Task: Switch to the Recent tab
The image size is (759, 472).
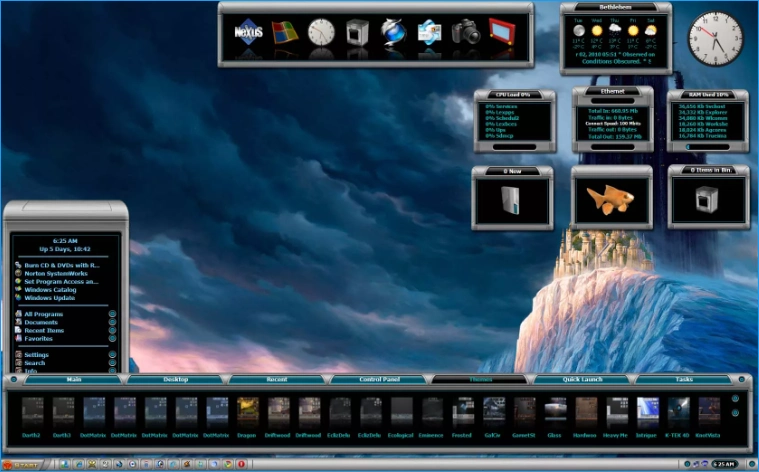Action: coord(277,380)
